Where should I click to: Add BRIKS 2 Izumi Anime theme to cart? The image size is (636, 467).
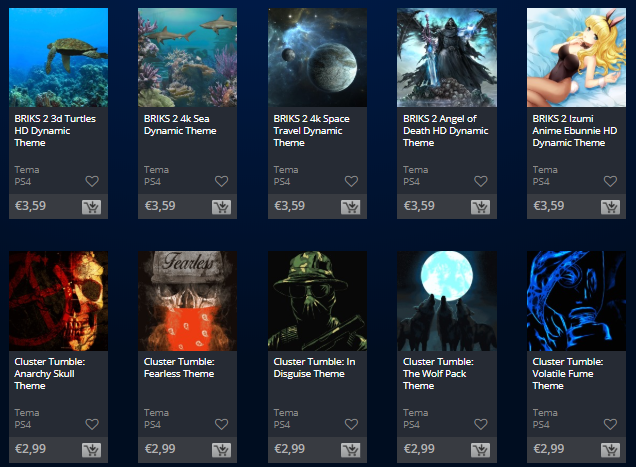610,207
